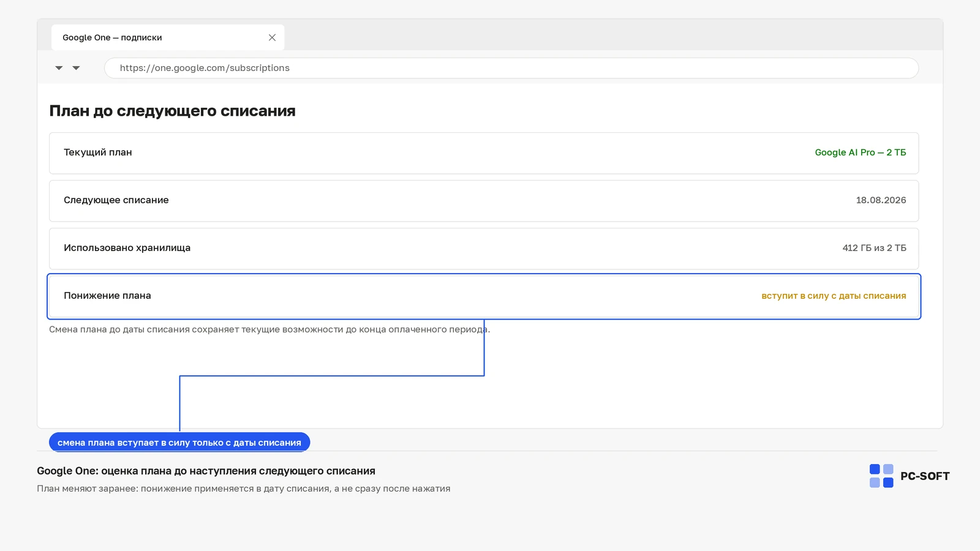The image size is (980, 551).
Task: Close the Google One — подписки tab
Action: (x=272, y=37)
